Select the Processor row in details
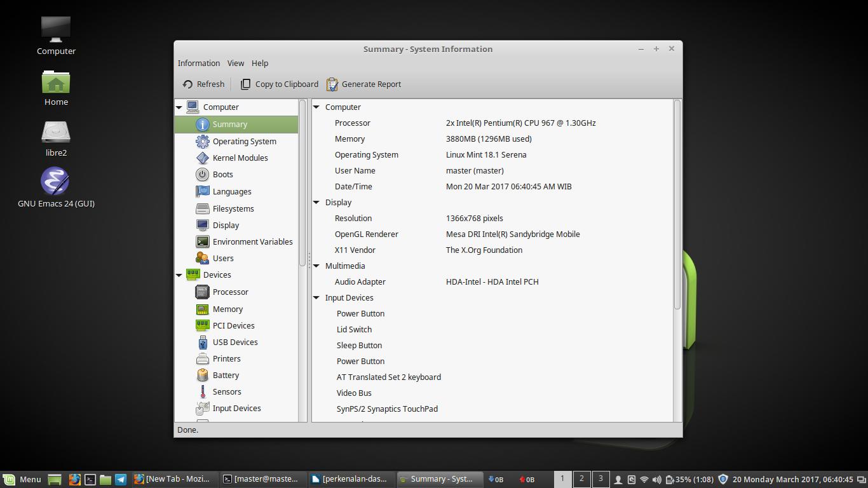Screen dimensions: 868x488 (x=492, y=123)
